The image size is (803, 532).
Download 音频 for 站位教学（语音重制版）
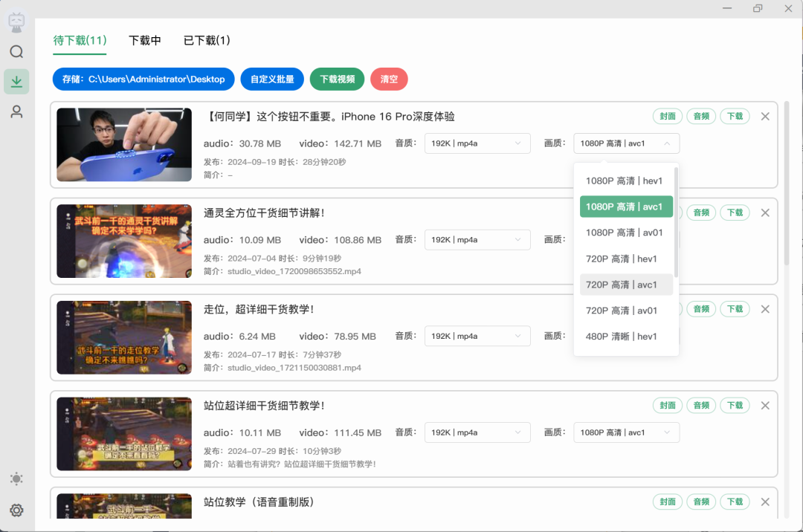(701, 502)
